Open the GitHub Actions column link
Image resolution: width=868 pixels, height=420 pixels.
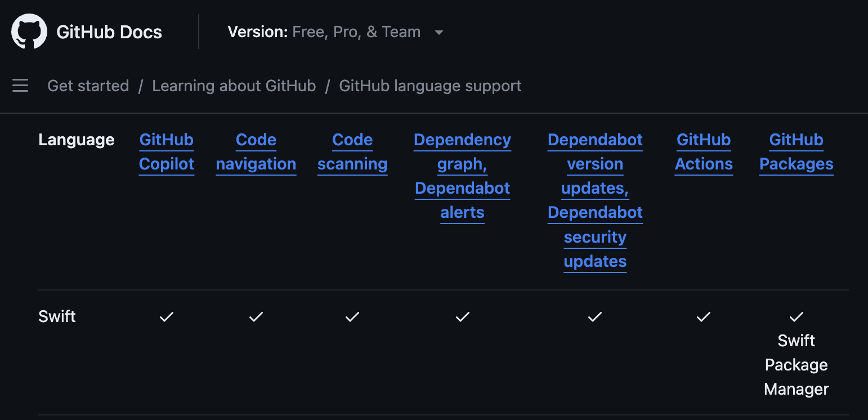[x=704, y=152]
